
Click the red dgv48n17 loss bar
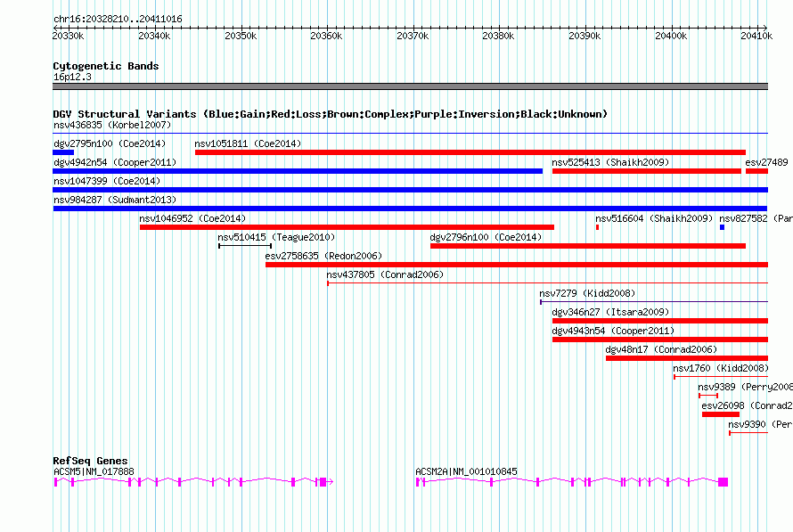[x=687, y=358]
